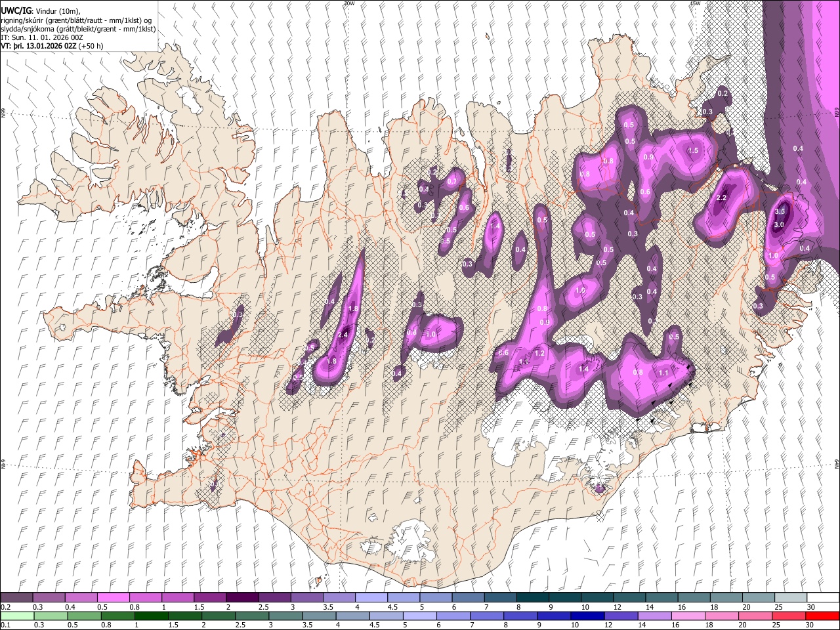Viewport: 840px width, 630px height.
Task: Select the 'rigning/skúrir (grænt/blátt/rautt - mm/1klst) og' line
Action: pyautogui.click(x=76, y=20)
